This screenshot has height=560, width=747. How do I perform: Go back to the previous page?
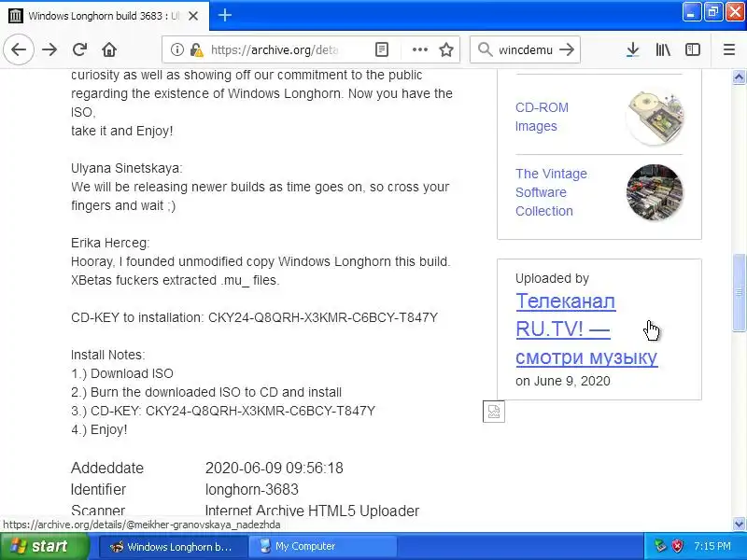[19, 49]
